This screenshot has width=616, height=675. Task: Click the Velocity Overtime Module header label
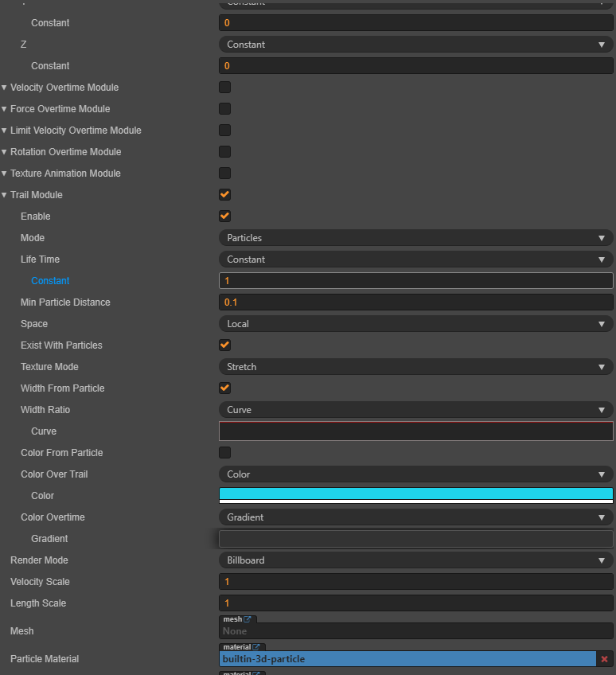[64, 88]
